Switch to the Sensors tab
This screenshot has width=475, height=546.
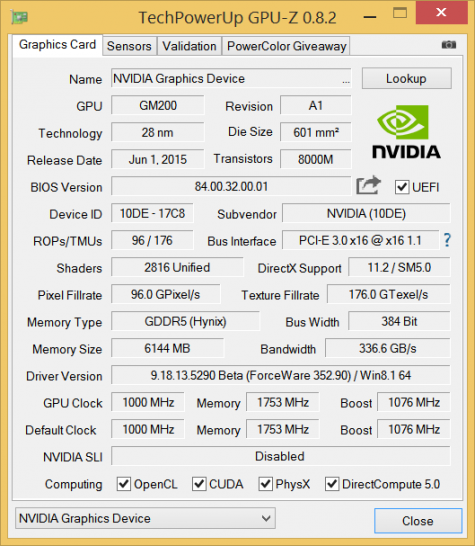tap(129, 46)
